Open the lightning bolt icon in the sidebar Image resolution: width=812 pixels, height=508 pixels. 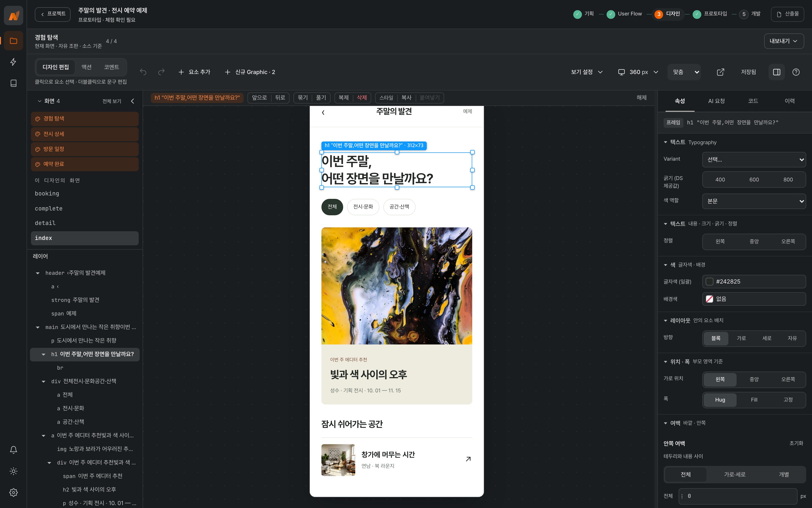(x=14, y=62)
